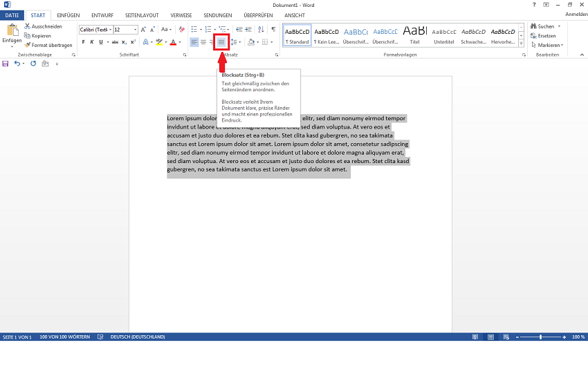Switch to the ENTWURF tab

pyautogui.click(x=102, y=15)
